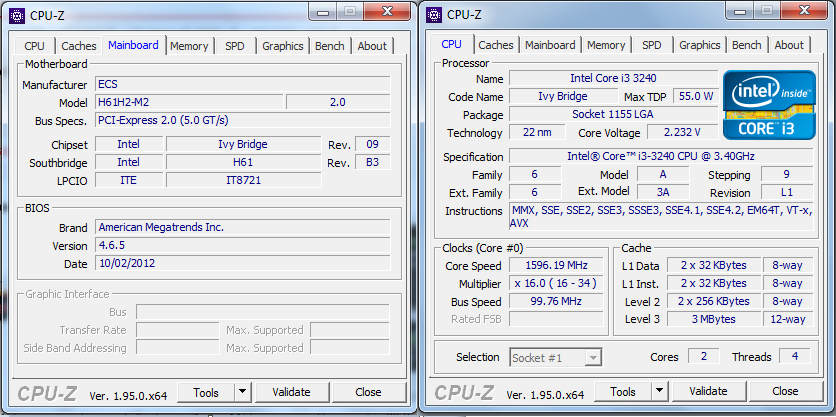Click specification i3-3240 CPU @ 3.40GHz field
836x417 pixels.
pos(661,156)
